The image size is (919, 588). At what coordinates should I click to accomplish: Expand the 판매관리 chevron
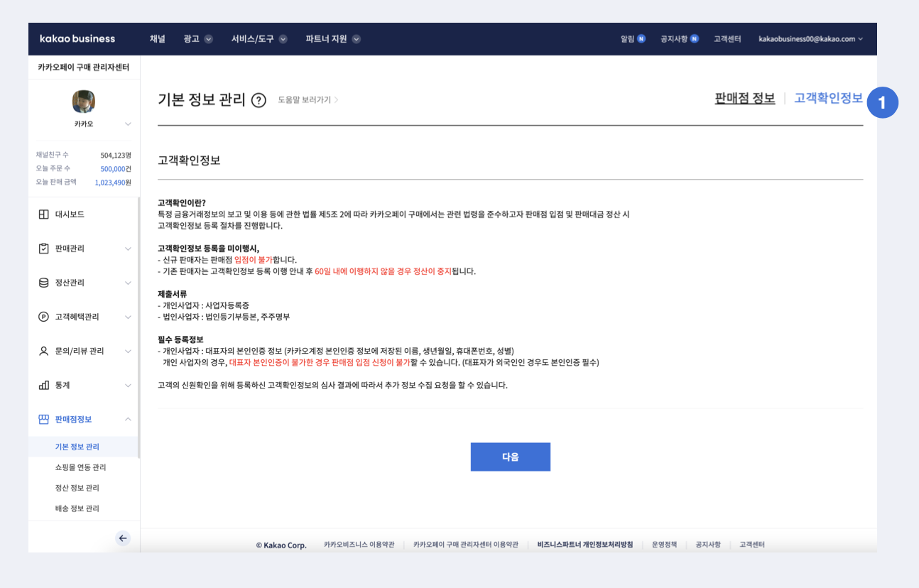[128, 249]
